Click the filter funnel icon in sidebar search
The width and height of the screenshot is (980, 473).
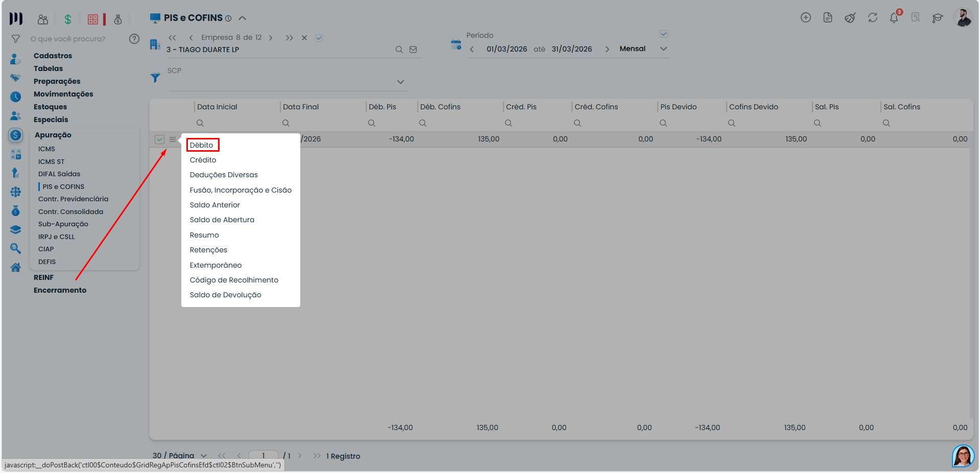pyautogui.click(x=16, y=39)
